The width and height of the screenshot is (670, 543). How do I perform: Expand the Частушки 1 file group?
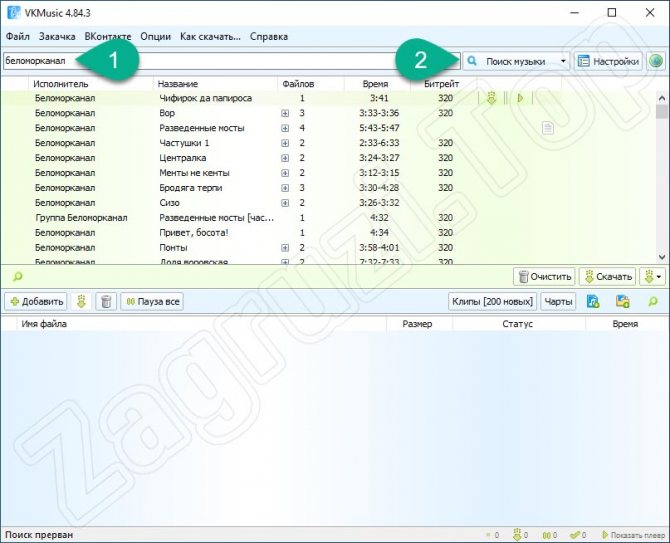[285, 143]
